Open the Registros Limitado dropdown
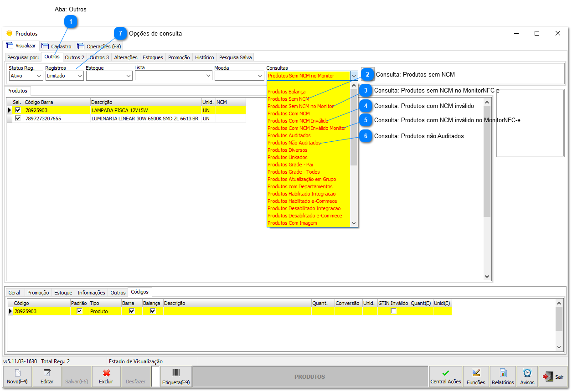The width and height of the screenshot is (572, 392). point(79,76)
